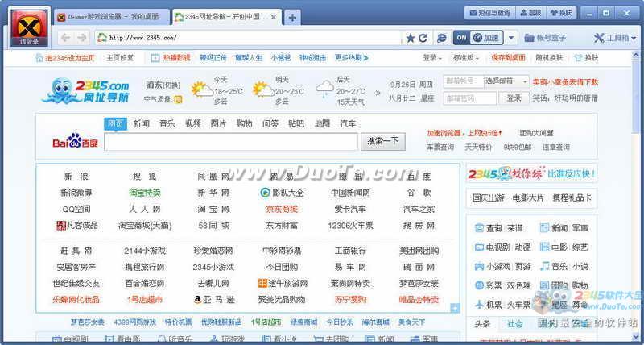Click the 加速 accelerator button
The width and height of the screenshot is (644, 345).
(486, 38)
